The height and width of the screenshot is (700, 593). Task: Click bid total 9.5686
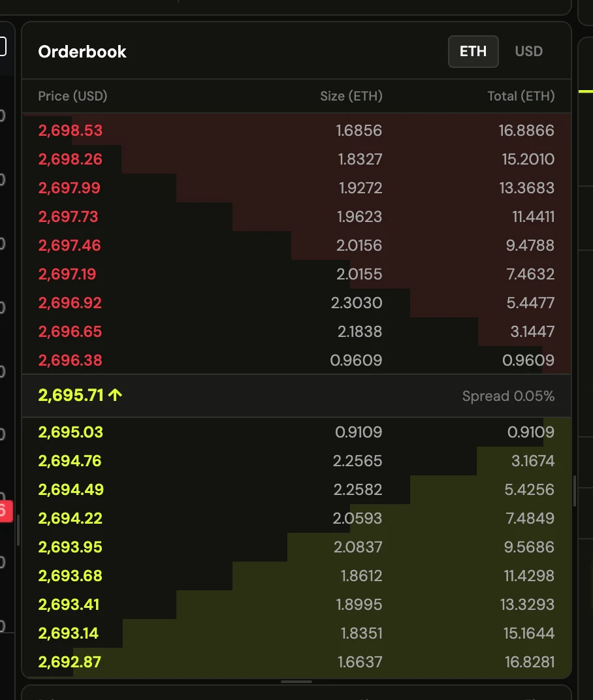click(x=529, y=547)
